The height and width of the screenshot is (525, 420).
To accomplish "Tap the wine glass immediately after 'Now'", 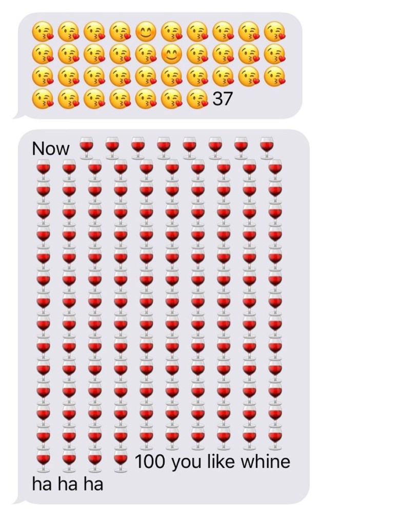I will [86, 148].
